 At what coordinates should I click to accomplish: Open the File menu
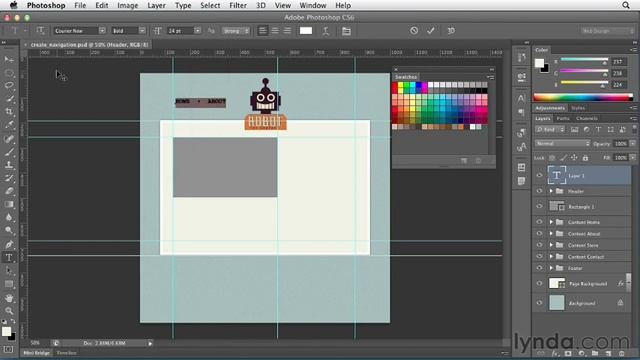(x=80, y=5)
